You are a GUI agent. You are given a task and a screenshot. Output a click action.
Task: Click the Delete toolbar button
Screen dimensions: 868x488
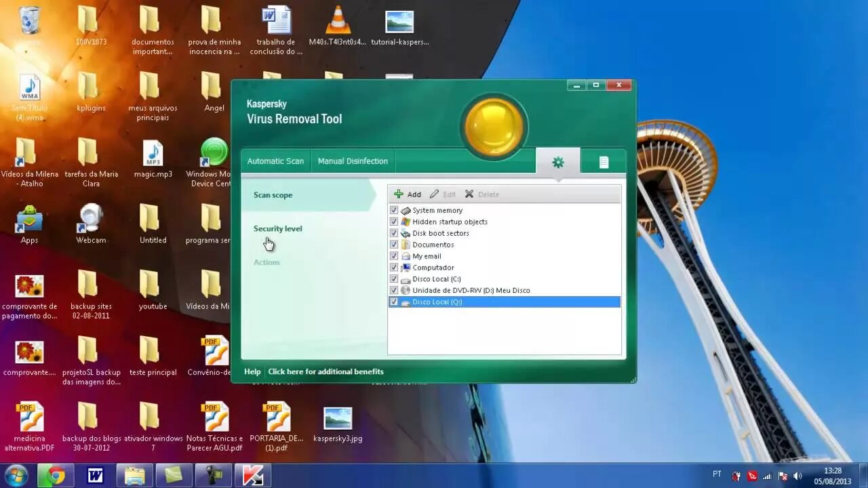tap(481, 195)
